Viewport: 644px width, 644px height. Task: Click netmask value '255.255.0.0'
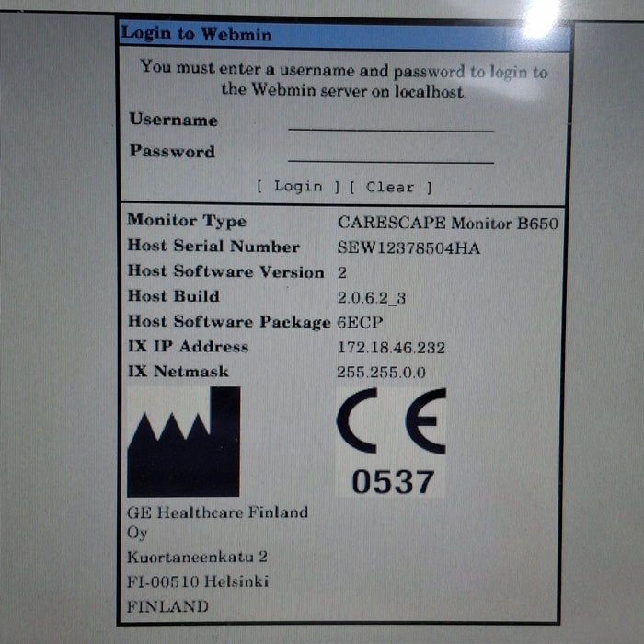(x=381, y=373)
